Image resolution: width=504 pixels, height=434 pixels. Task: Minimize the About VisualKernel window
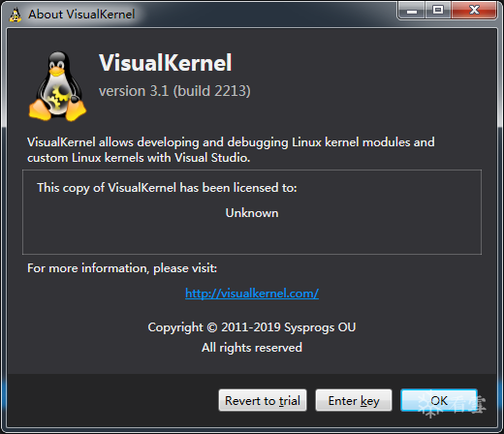(x=412, y=11)
